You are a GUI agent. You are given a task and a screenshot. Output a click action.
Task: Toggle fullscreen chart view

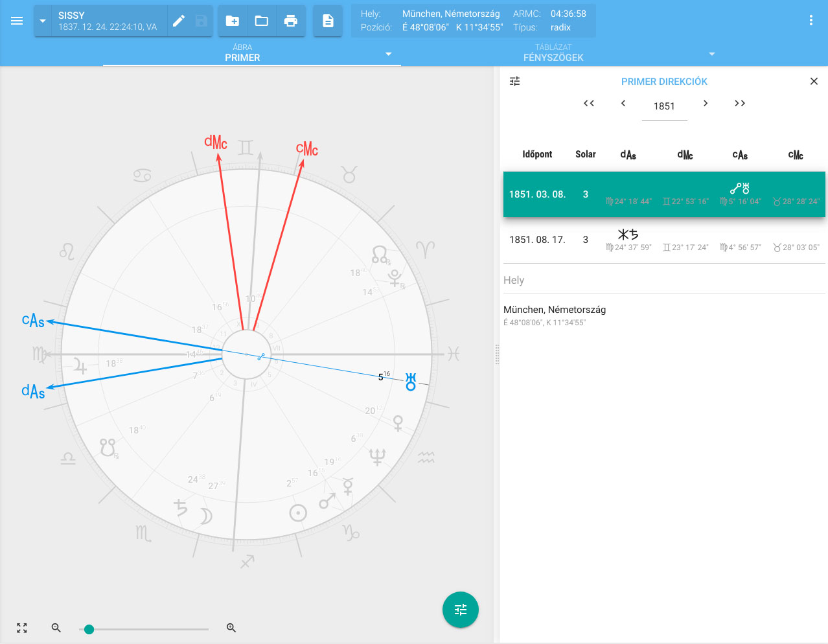pyautogui.click(x=22, y=628)
